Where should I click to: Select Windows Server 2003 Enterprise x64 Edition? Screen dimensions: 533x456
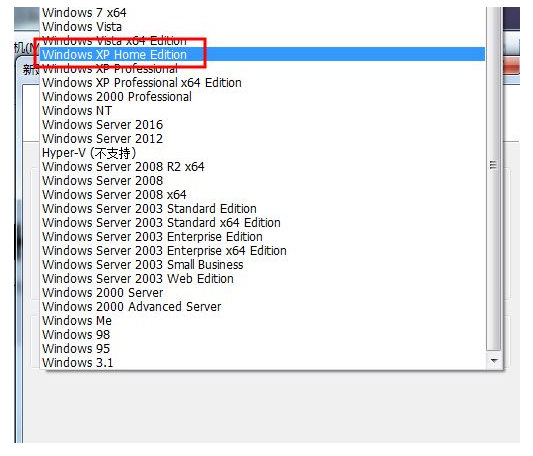(x=262, y=251)
